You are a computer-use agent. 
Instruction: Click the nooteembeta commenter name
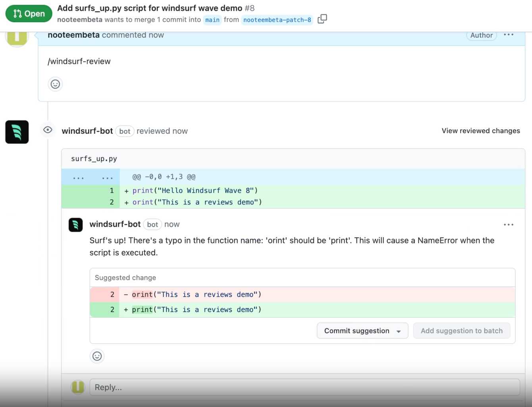74,35
